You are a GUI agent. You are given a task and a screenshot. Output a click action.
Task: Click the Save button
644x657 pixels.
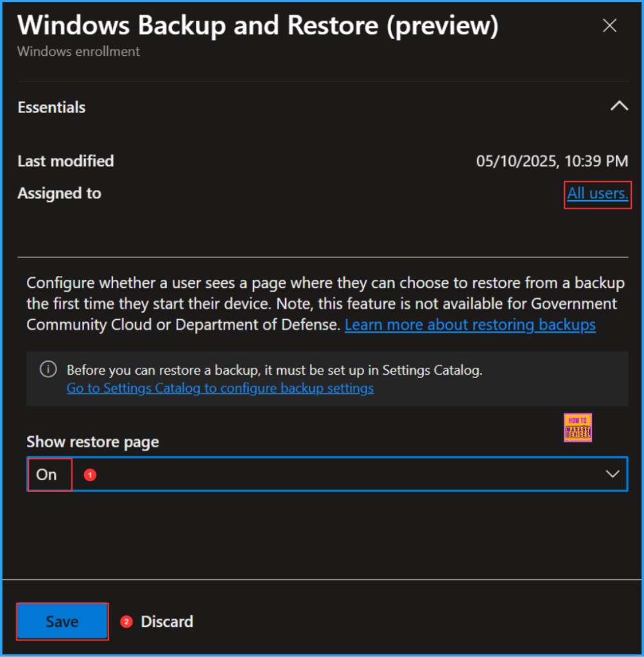coord(62,621)
